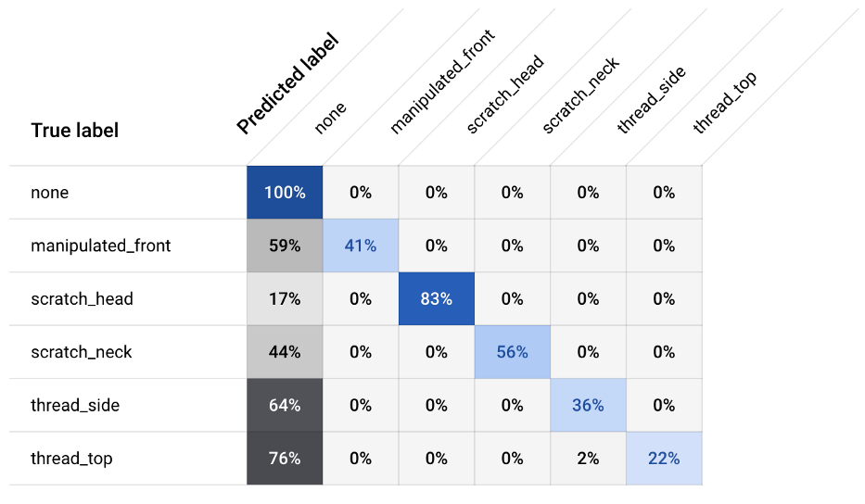865x504 pixels.
Task: Click the 36% thread_side cell
Action: [x=588, y=405]
